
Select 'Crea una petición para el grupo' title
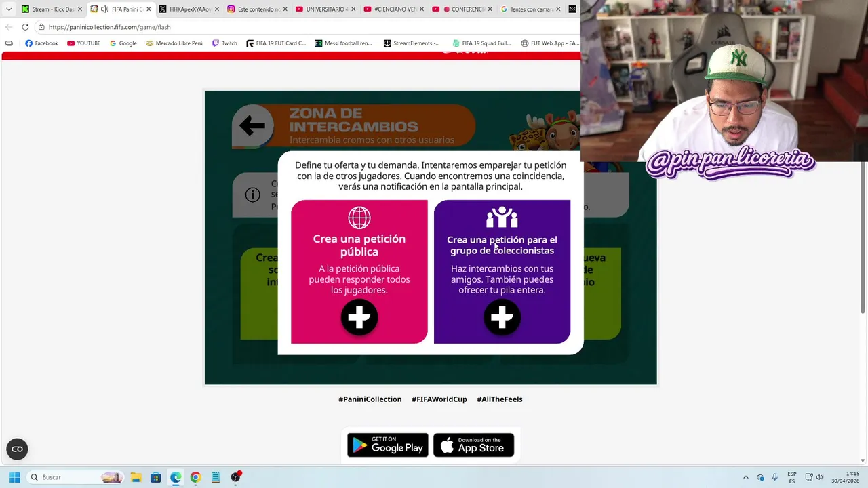click(502, 245)
